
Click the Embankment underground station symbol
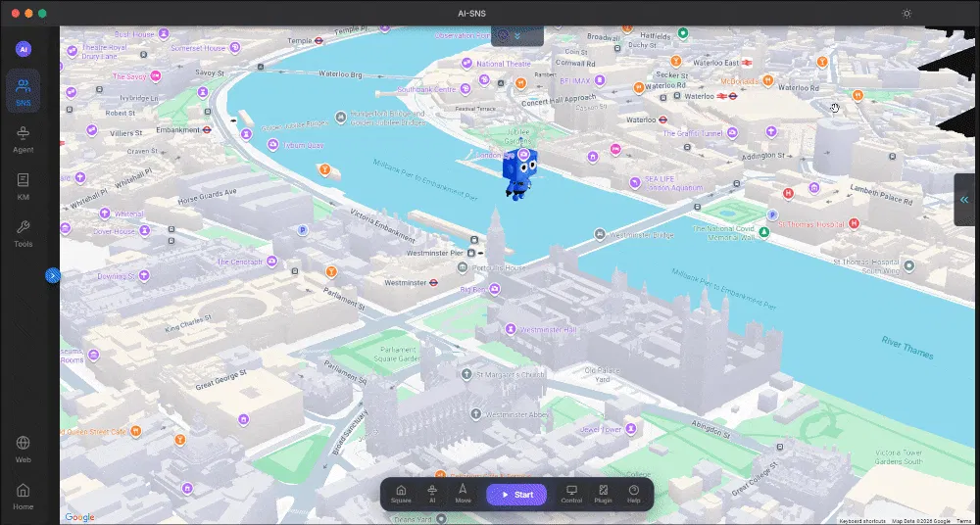click(x=207, y=129)
